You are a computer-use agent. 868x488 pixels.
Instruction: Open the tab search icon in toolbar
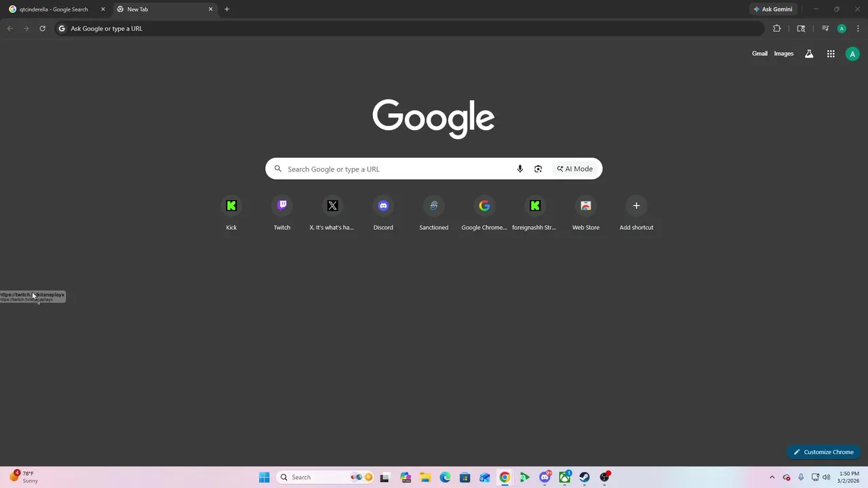pos(801,28)
